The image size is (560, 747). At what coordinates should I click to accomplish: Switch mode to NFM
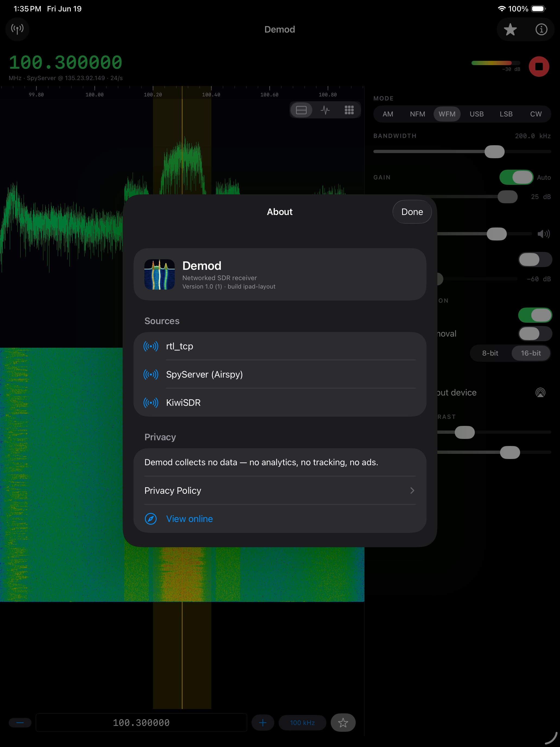point(417,114)
